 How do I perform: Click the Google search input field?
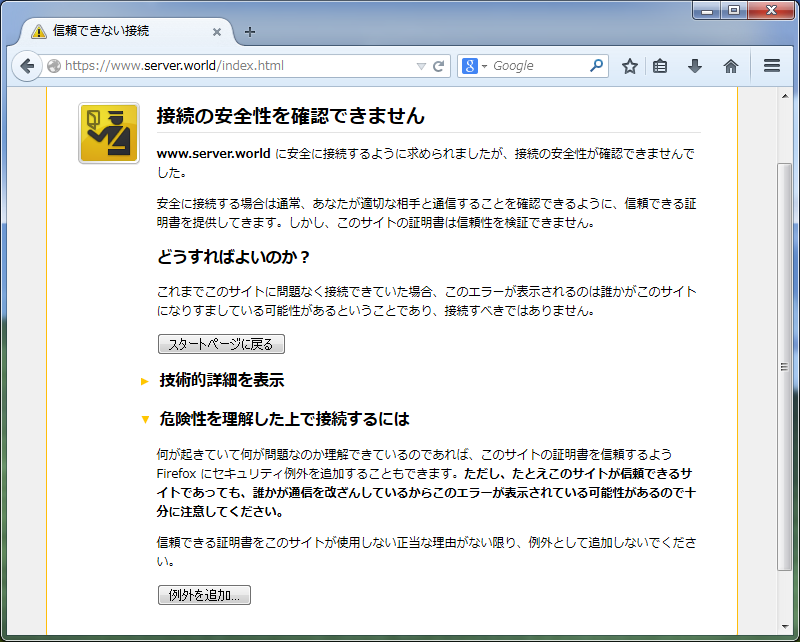tap(539, 66)
